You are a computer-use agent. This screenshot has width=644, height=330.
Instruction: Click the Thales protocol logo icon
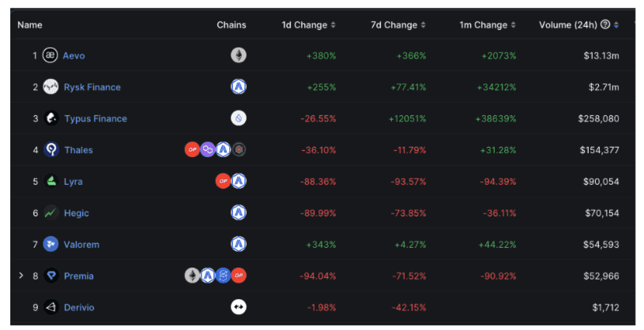[51, 150]
